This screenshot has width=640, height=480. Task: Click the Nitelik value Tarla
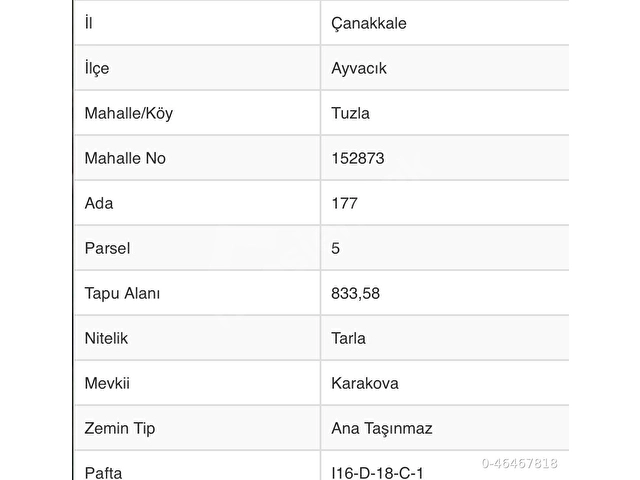[348, 338]
